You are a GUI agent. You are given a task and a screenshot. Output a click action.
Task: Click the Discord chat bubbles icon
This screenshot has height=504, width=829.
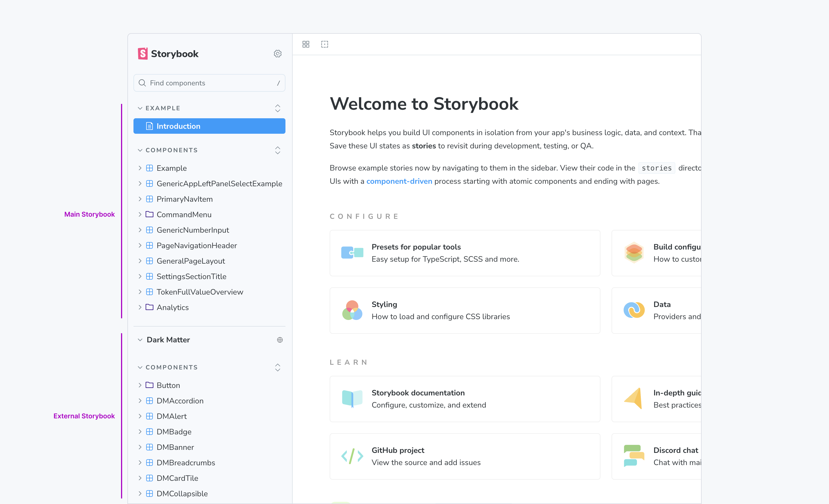[x=634, y=456]
